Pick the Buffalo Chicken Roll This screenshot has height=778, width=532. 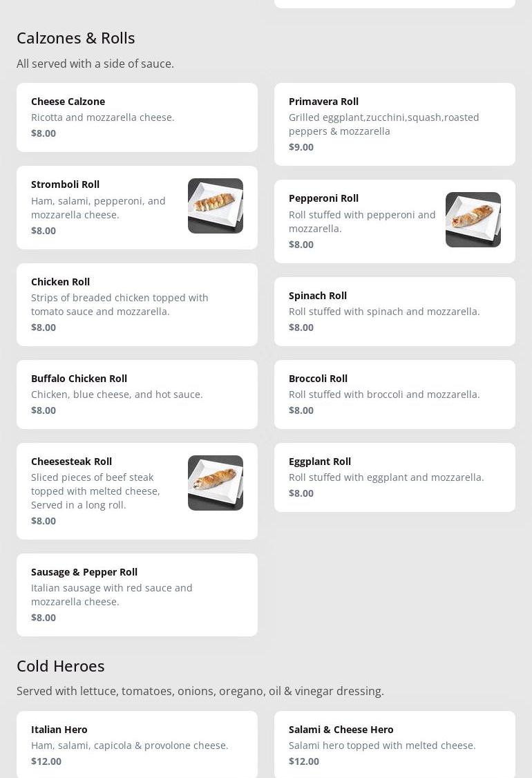[x=137, y=395]
